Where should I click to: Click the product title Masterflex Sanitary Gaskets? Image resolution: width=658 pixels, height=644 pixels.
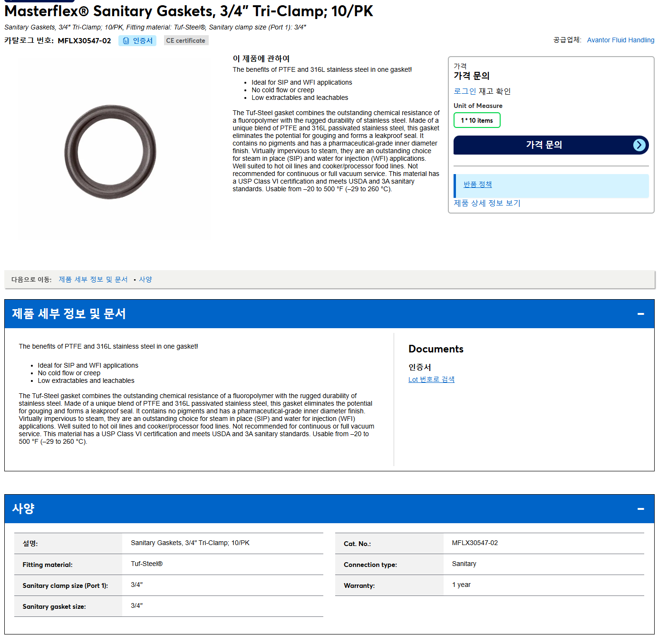tap(189, 11)
